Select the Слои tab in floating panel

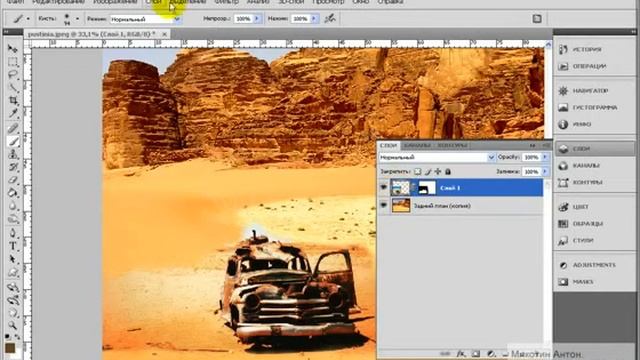point(389,145)
